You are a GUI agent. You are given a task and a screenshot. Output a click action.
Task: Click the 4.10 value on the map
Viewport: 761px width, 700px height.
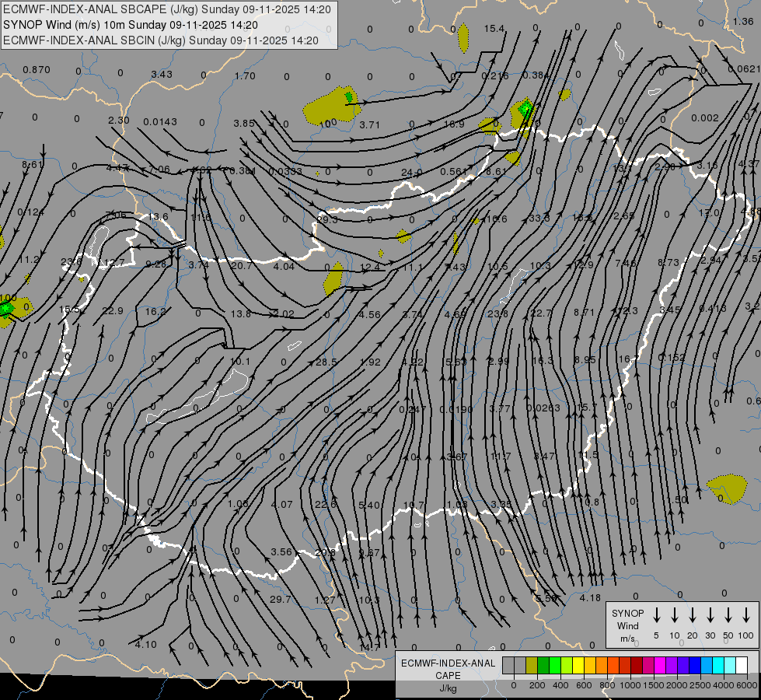(x=145, y=645)
